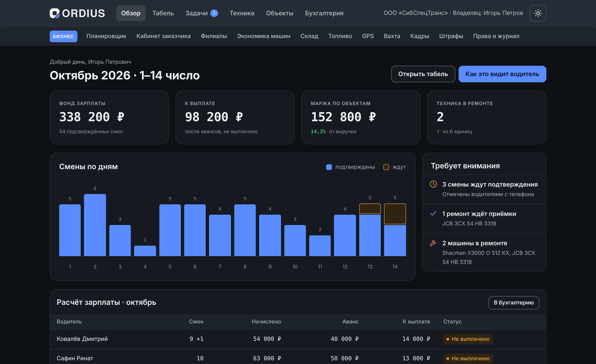Click the 'В бухгалтерию' button

(x=513, y=303)
